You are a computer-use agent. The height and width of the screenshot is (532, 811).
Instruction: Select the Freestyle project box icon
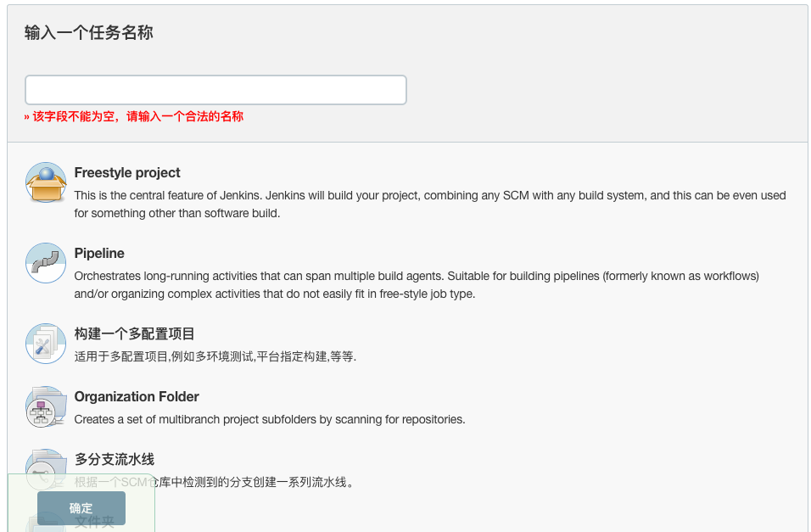click(x=46, y=183)
